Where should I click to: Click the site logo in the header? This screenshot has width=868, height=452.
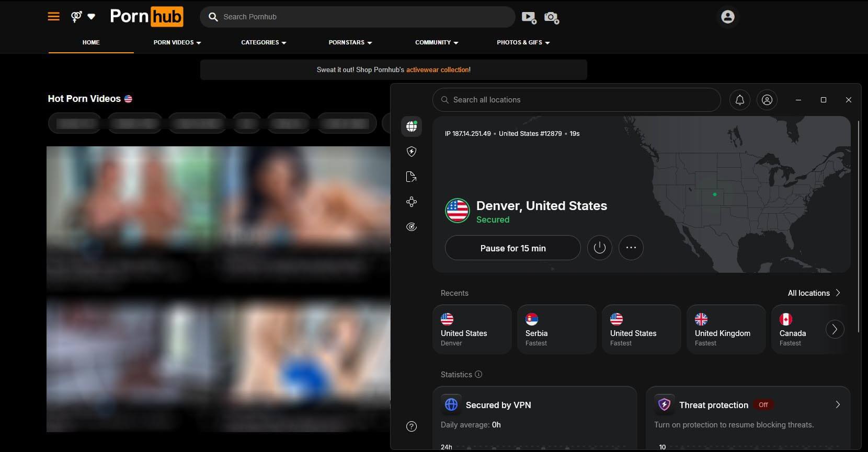[x=146, y=17]
